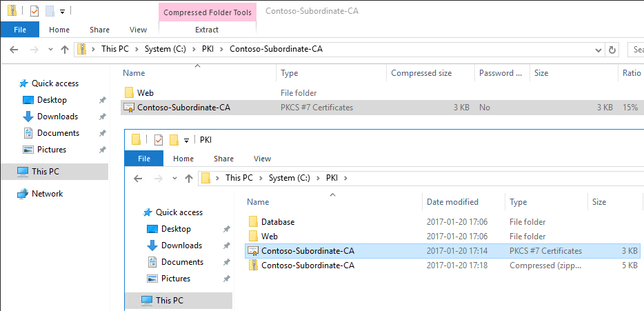The width and height of the screenshot is (644, 311).
Task: Open Downloads in outer navigation pane
Action: click(57, 117)
